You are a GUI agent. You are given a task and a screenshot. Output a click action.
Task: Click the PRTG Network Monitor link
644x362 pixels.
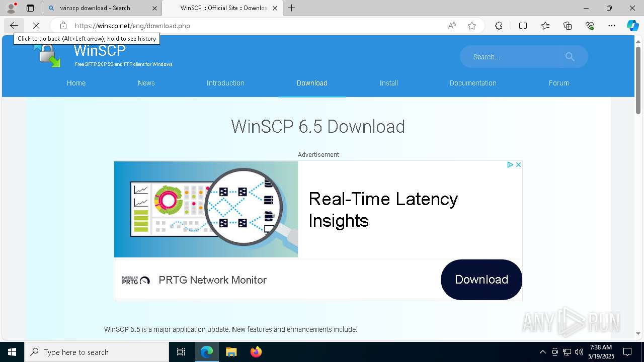(x=212, y=280)
